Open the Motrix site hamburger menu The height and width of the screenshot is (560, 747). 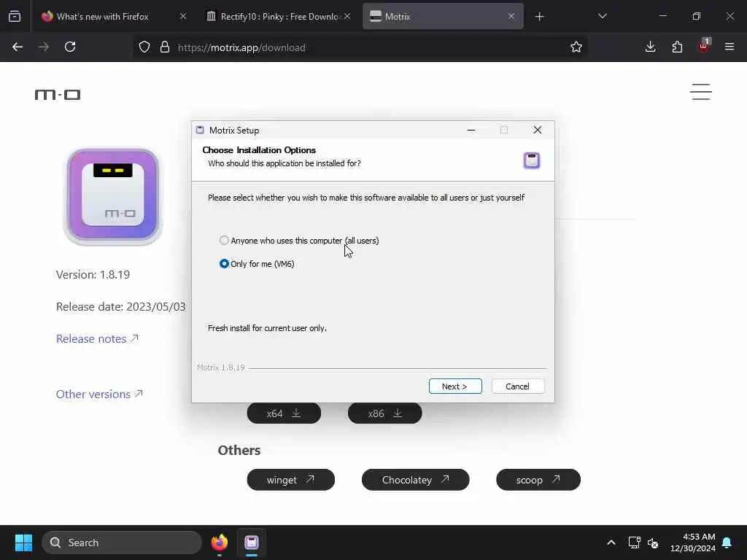point(701,92)
